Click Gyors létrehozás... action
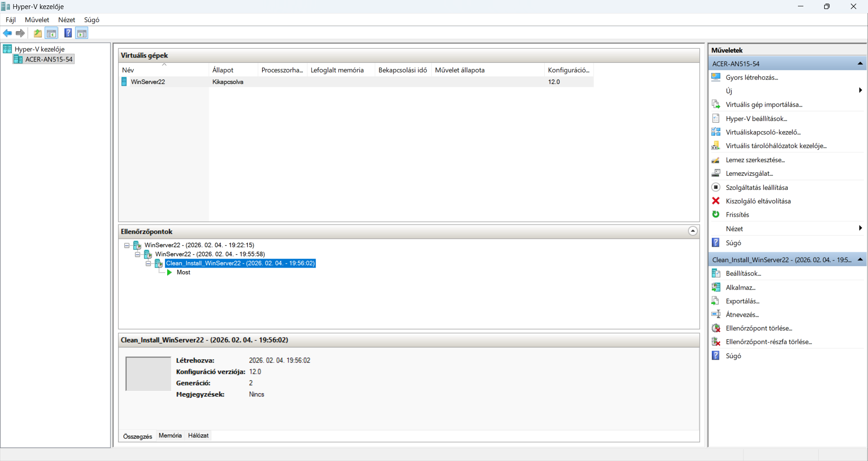This screenshot has width=868, height=461. (752, 77)
